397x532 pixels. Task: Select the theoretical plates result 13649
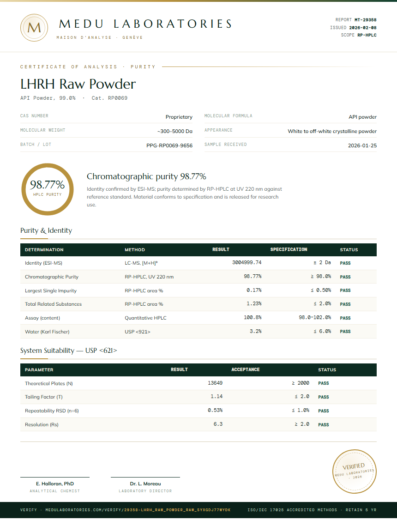215,383
